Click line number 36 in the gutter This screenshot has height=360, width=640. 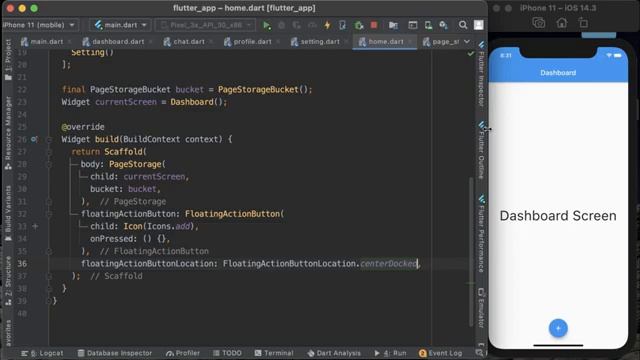[x=22, y=264]
